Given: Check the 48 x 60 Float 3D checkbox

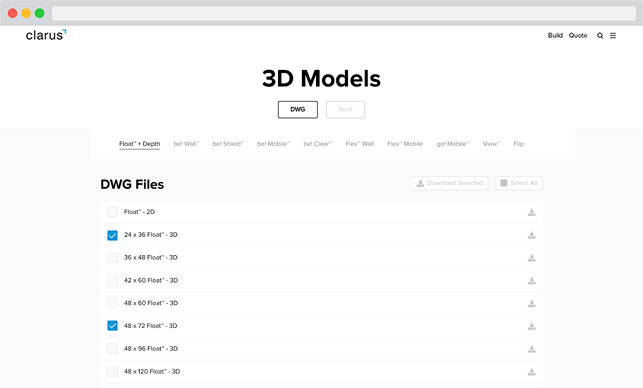Looking at the screenshot, I should coord(112,303).
